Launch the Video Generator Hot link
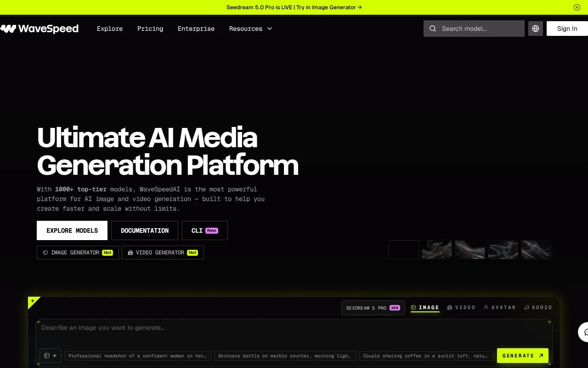Viewport: 588px width, 368px height. click(163, 253)
